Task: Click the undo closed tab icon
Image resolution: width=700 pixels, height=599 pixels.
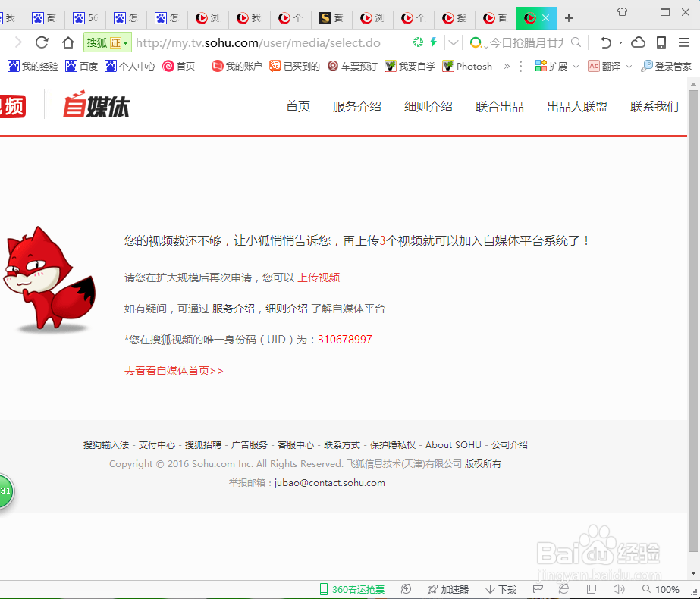Action: 605,43
